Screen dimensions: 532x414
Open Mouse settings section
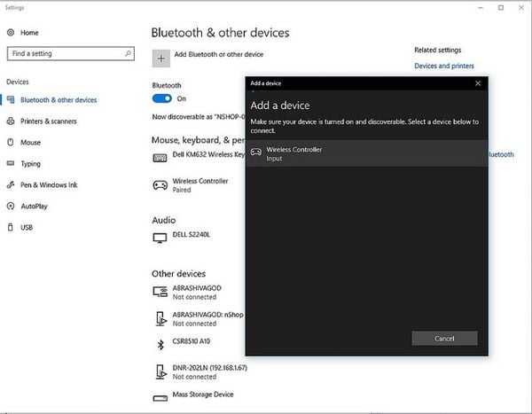click(x=30, y=142)
